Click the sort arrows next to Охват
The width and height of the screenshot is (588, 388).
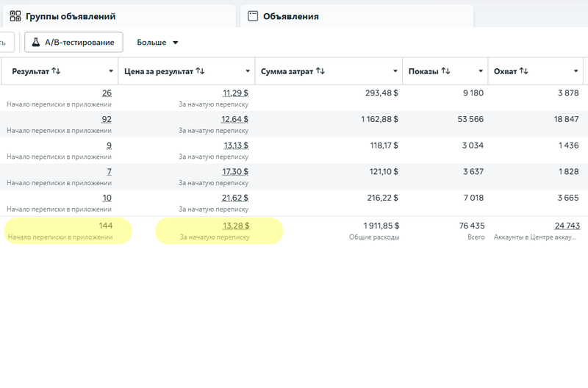pyautogui.click(x=523, y=71)
